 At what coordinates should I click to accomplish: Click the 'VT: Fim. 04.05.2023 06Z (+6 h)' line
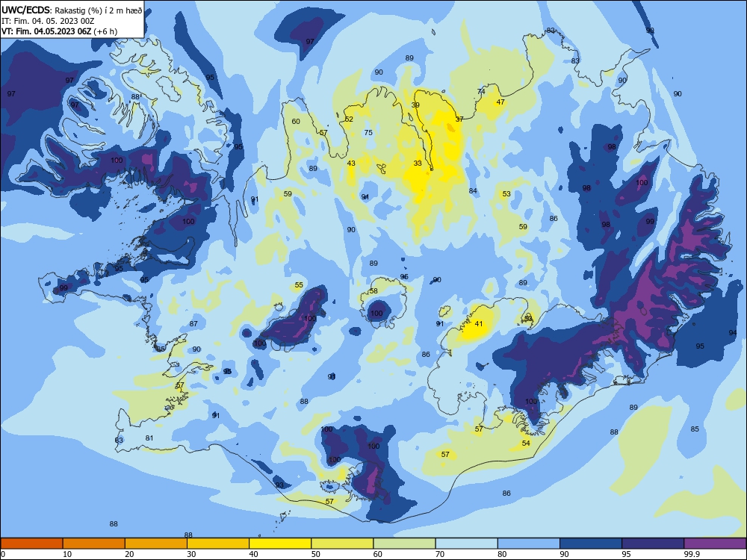[x=60, y=31]
